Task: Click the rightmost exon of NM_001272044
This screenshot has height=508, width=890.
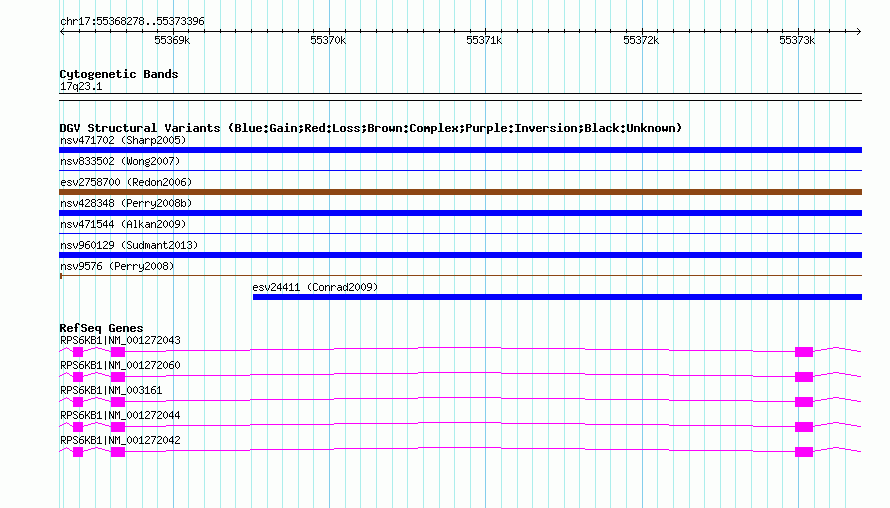Action: 804,427
